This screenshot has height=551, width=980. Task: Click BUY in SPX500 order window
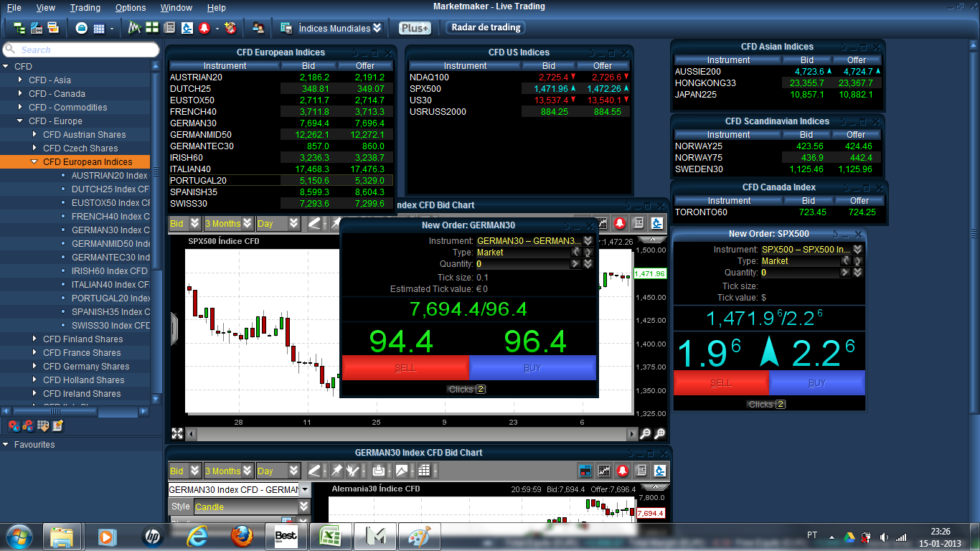[x=817, y=383]
